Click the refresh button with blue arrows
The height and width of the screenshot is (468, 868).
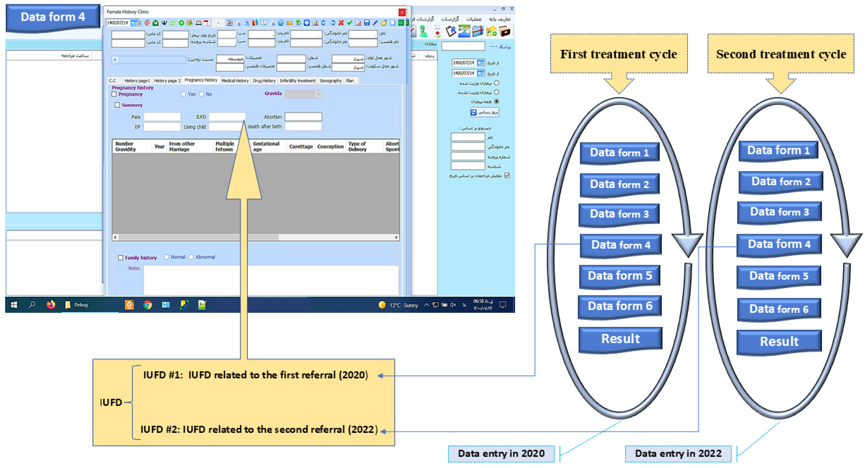coord(484,112)
